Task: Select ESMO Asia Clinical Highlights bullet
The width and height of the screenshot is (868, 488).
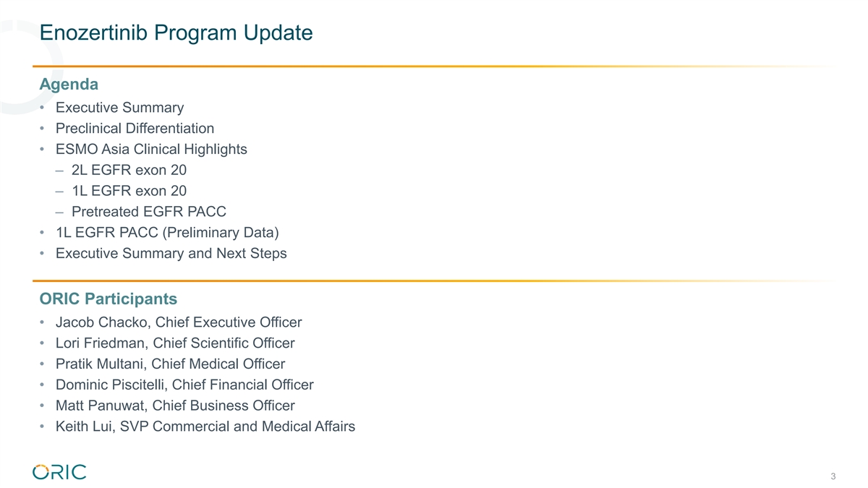Action: pos(151,150)
